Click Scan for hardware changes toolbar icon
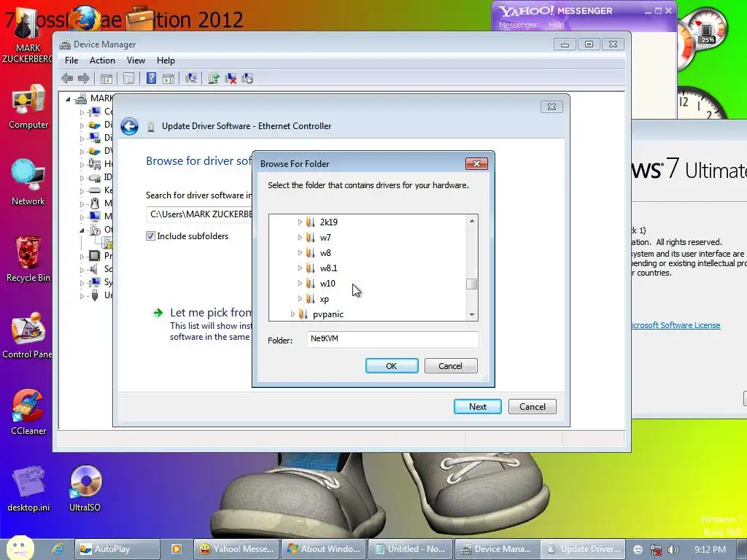This screenshot has height=560, width=747. [x=191, y=78]
